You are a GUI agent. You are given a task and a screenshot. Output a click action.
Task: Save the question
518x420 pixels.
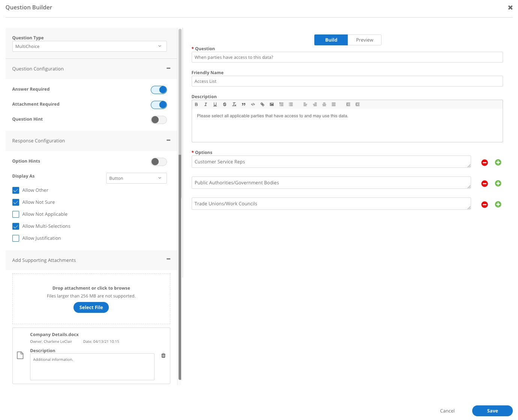(492, 411)
